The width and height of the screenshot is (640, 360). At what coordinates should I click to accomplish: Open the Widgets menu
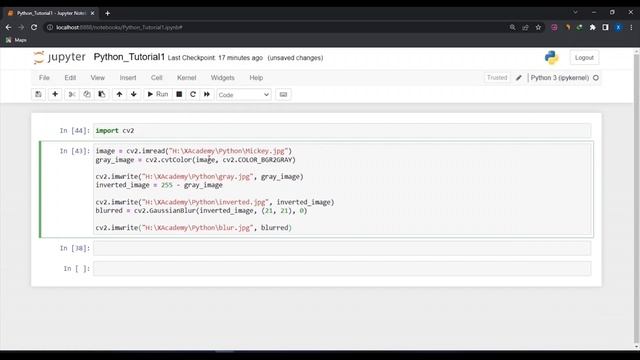point(222,78)
